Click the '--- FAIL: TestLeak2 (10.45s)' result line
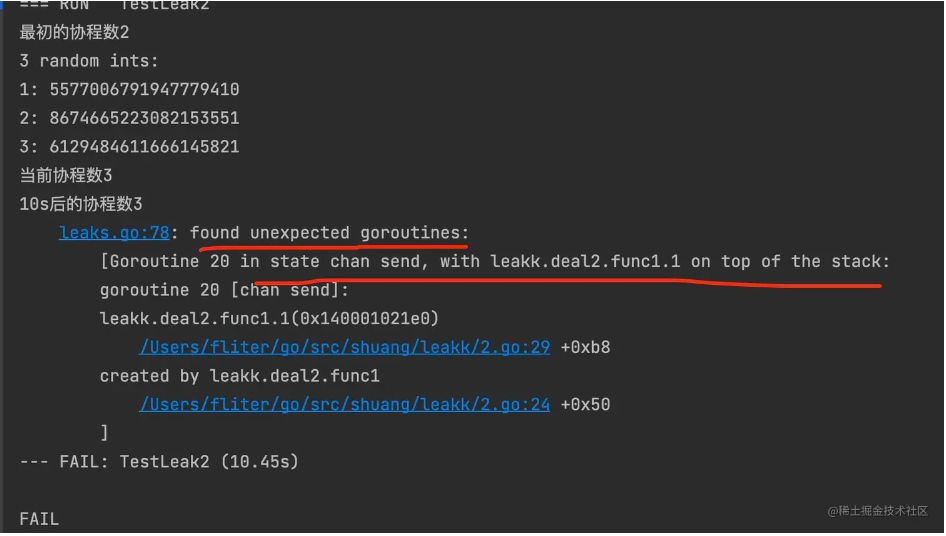 coord(159,462)
